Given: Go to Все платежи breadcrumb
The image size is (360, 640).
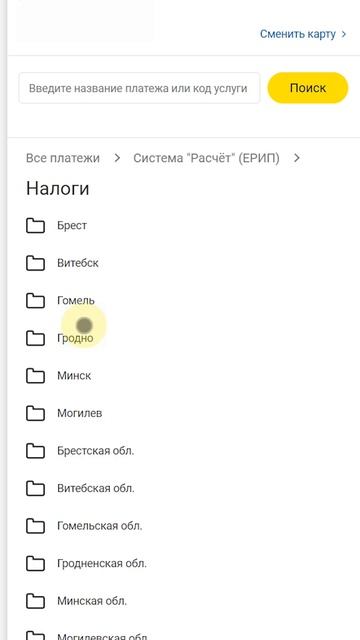Looking at the screenshot, I should tap(63, 158).
